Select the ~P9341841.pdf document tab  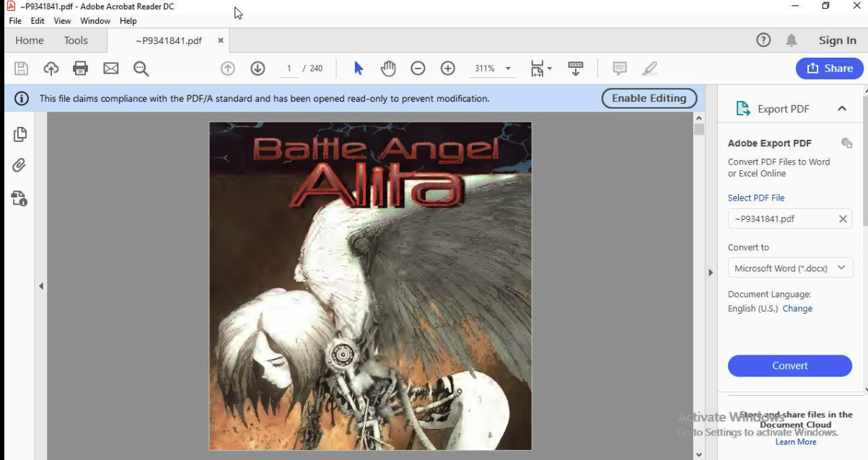pos(169,40)
